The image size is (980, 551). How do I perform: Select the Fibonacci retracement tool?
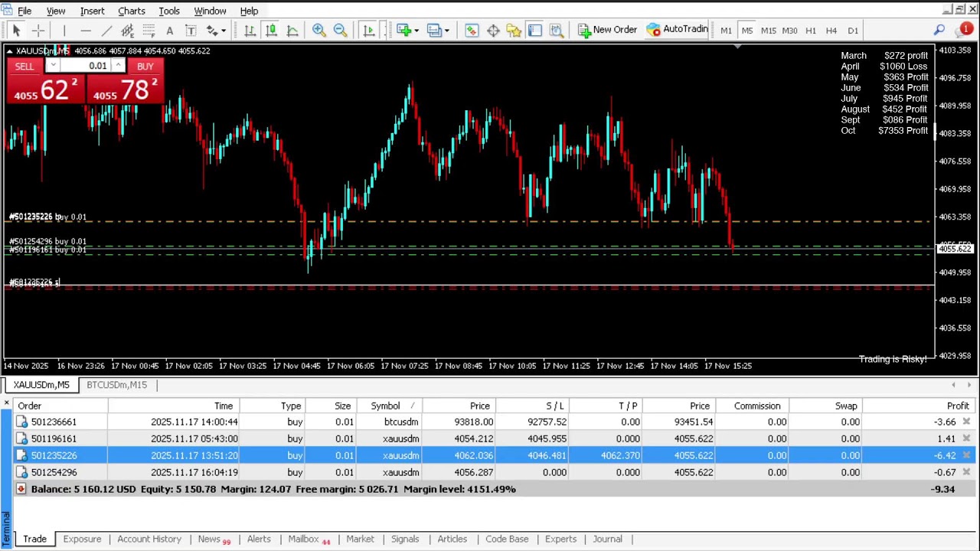(x=149, y=31)
